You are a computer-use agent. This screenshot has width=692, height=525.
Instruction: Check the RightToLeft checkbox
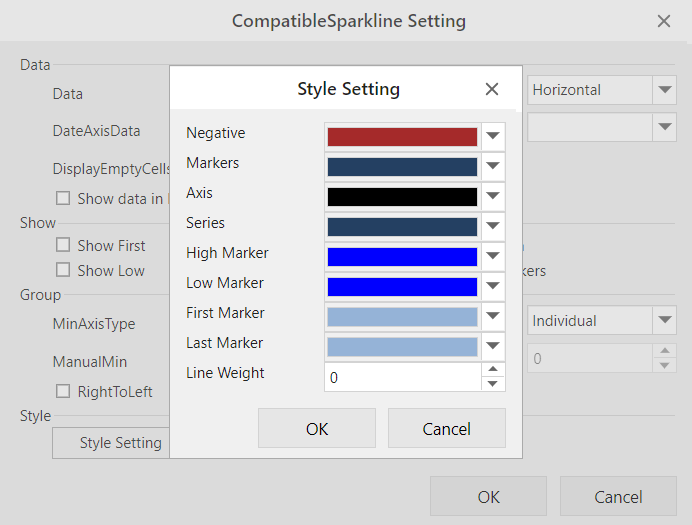(63, 391)
